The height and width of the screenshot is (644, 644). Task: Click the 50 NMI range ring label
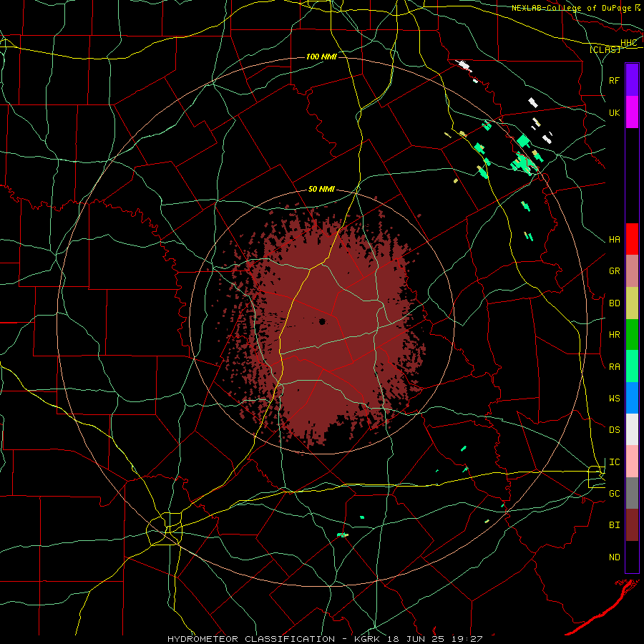point(321,190)
